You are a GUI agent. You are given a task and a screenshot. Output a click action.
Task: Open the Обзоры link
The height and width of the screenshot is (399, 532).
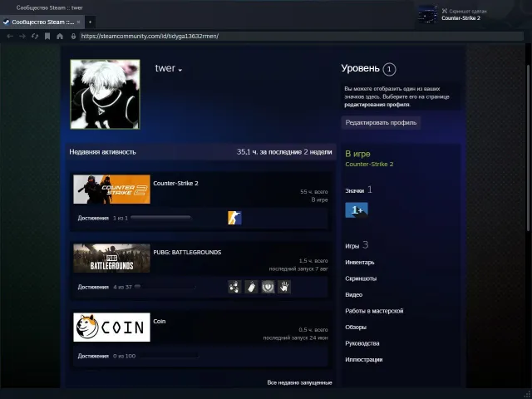click(x=356, y=327)
